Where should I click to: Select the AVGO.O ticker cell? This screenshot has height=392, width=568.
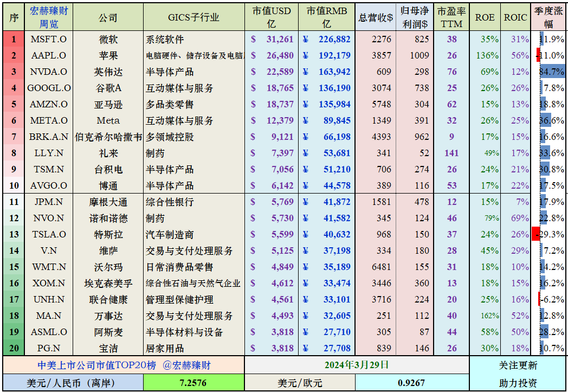point(49,185)
